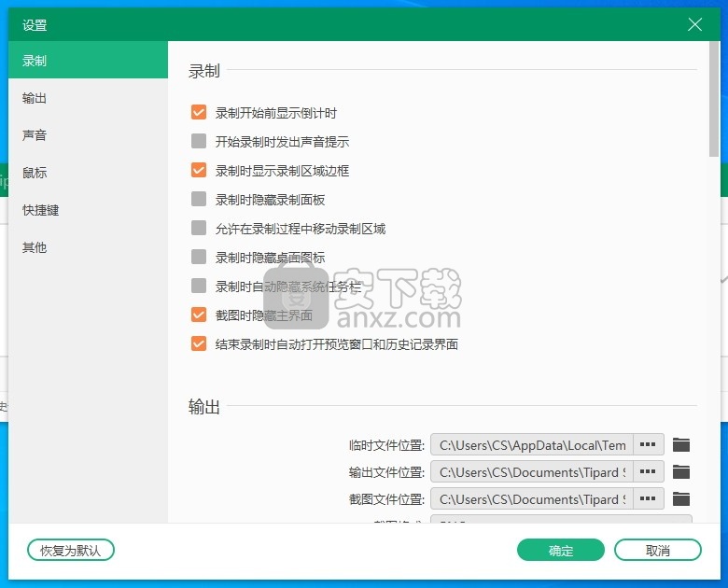Uncheck 录制开始前显示倒计时

pyautogui.click(x=199, y=112)
